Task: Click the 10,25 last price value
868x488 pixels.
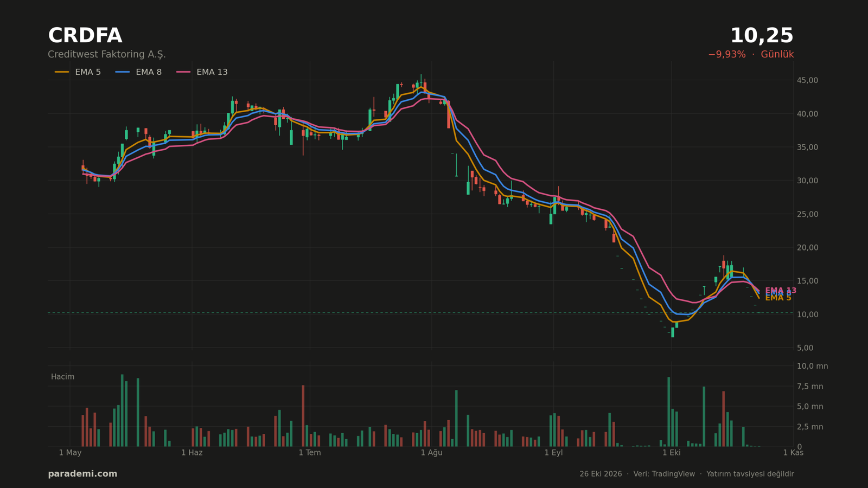Action: click(762, 36)
